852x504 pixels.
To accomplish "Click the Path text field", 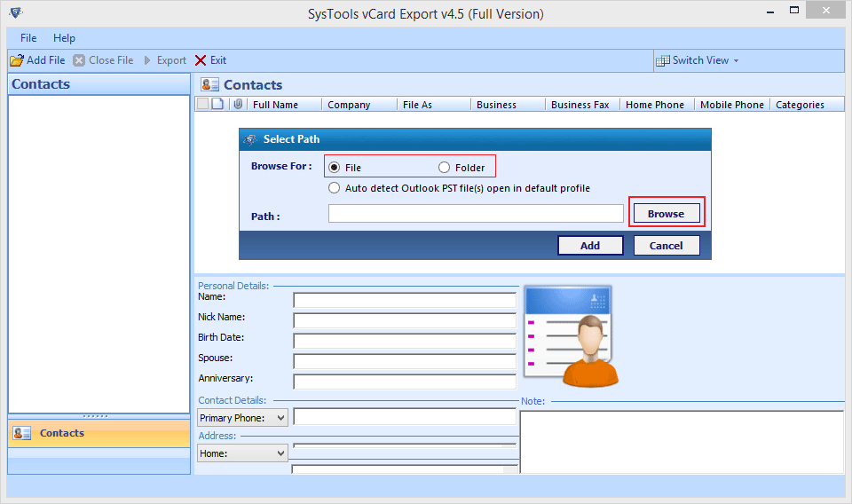I will coord(476,214).
